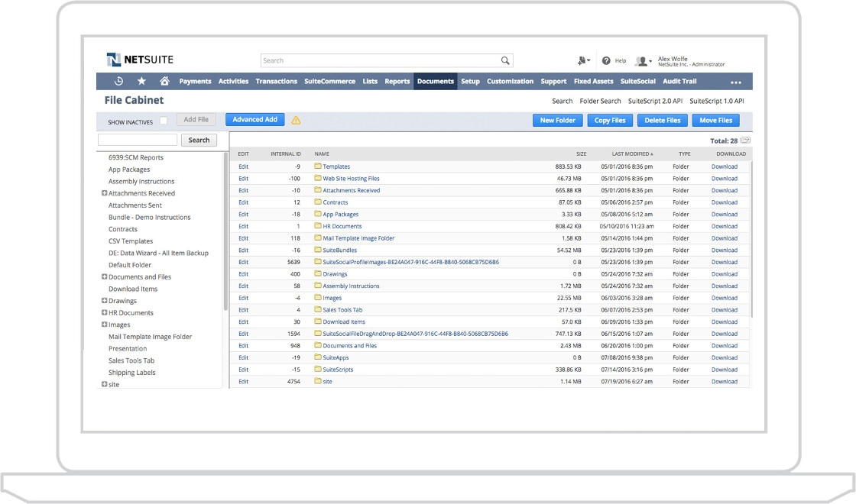Go to Home via house icon
The height and width of the screenshot is (504, 856).
tap(164, 82)
